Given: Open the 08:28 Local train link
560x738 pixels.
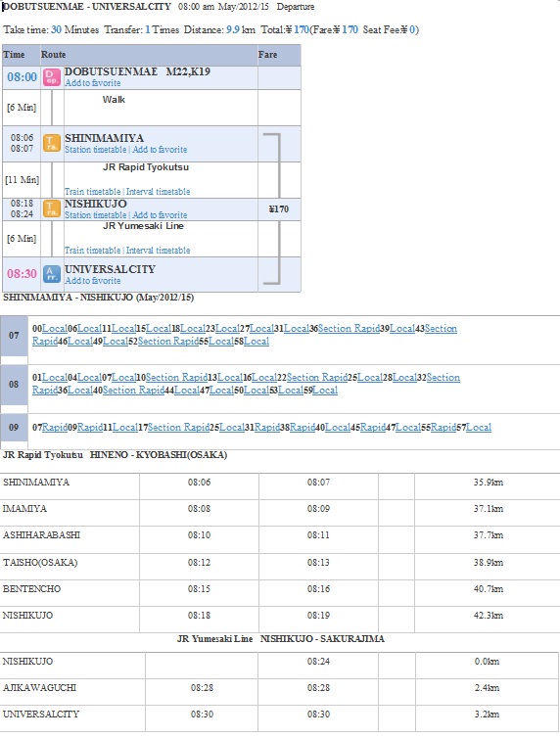Looking at the screenshot, I should [404, 378].
